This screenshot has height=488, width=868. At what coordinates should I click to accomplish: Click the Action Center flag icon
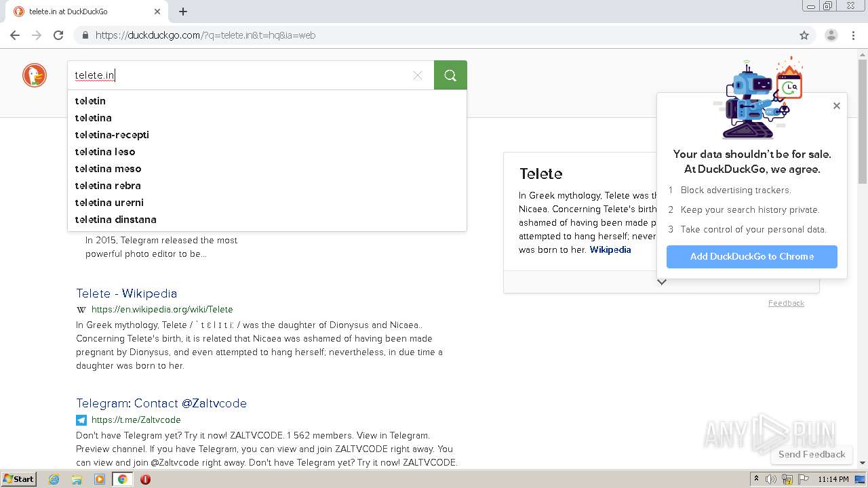(x=804, y=479)
